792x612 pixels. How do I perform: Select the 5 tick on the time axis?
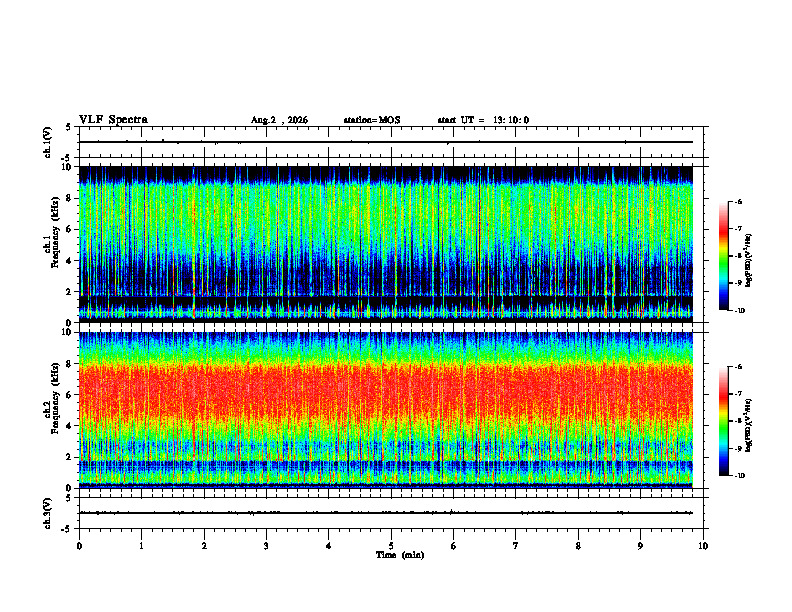391,546
